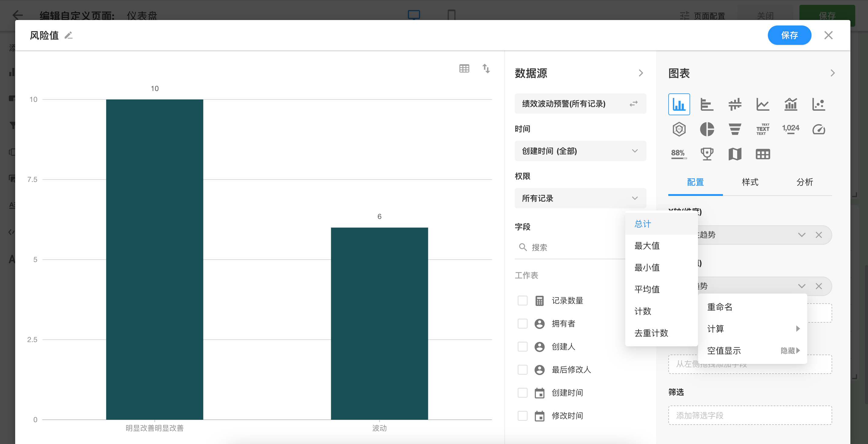Check the 记录数量 field checkbox
The height and width of the screenshot is (444, 868).
522,301
